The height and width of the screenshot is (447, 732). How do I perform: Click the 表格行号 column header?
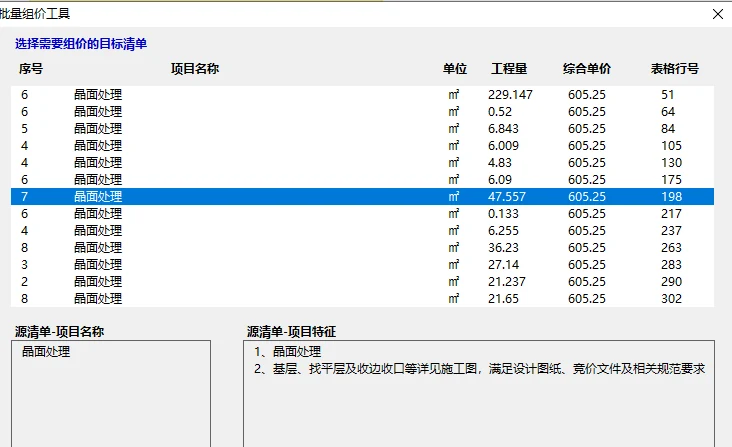pyautogui.click(x=675, y=69)
